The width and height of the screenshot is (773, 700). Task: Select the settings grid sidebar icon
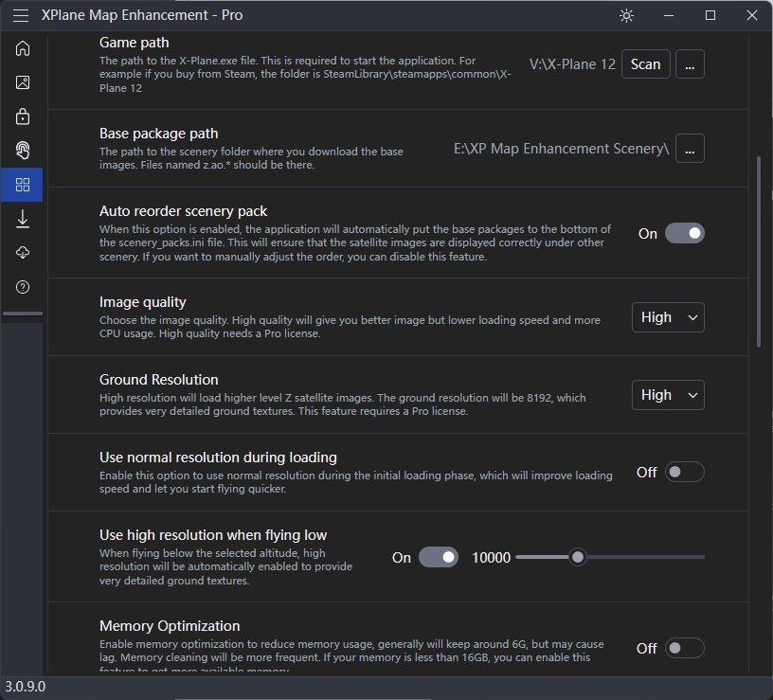[23, 185]
